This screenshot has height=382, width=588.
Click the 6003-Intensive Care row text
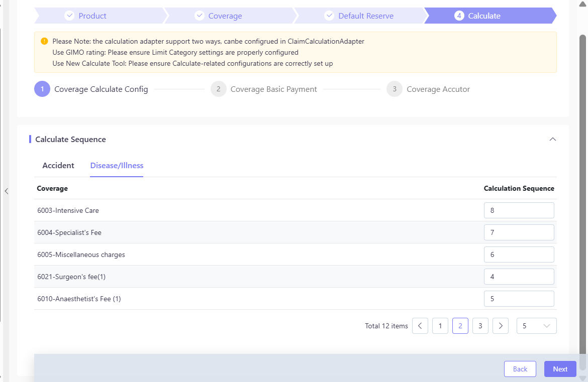click(68, 210)
